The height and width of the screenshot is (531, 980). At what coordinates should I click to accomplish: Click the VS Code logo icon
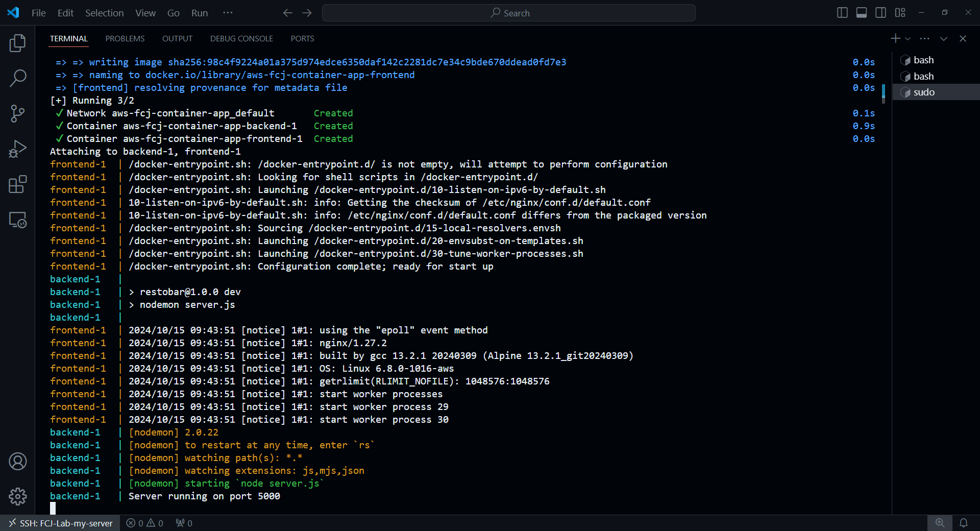(x=13, y=13)
